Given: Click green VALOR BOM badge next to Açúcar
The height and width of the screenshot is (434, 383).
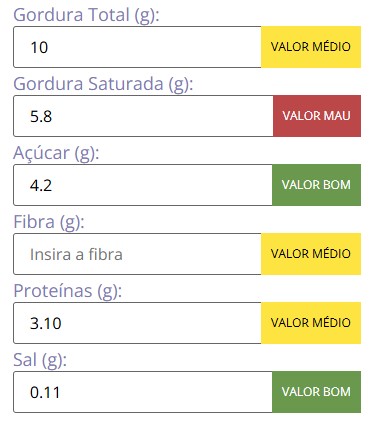Looking at the screenshot, I should (x=316, y=185).
